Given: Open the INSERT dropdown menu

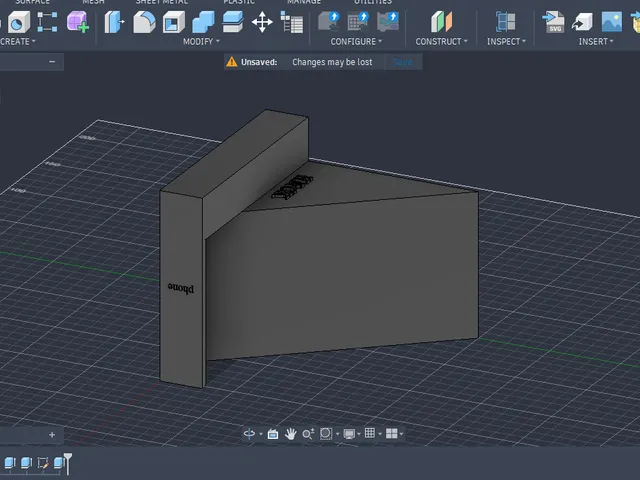Looking at the screenshot, I should 596,42.
